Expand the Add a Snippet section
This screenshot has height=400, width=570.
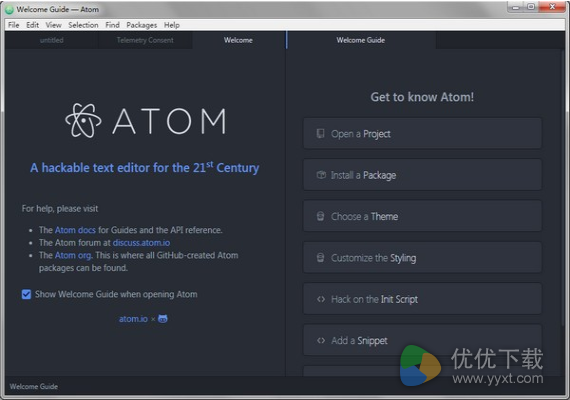pos(422,340)
